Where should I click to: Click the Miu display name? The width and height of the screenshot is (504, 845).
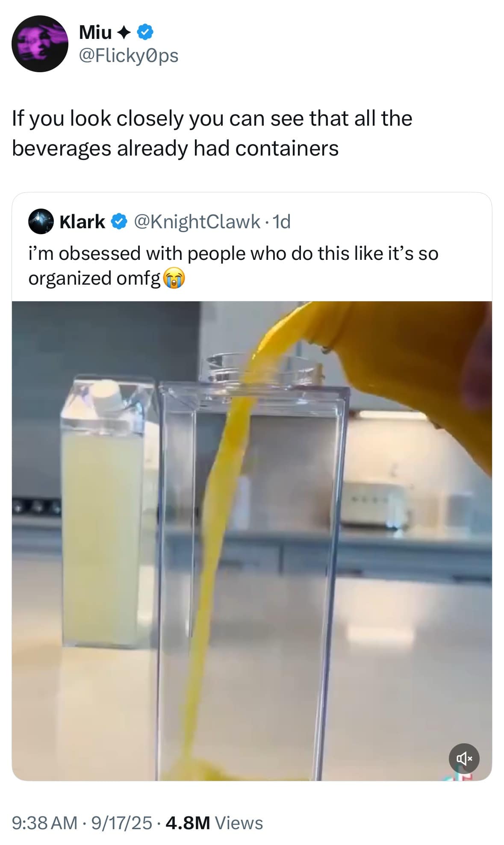[x=95, y=32]
